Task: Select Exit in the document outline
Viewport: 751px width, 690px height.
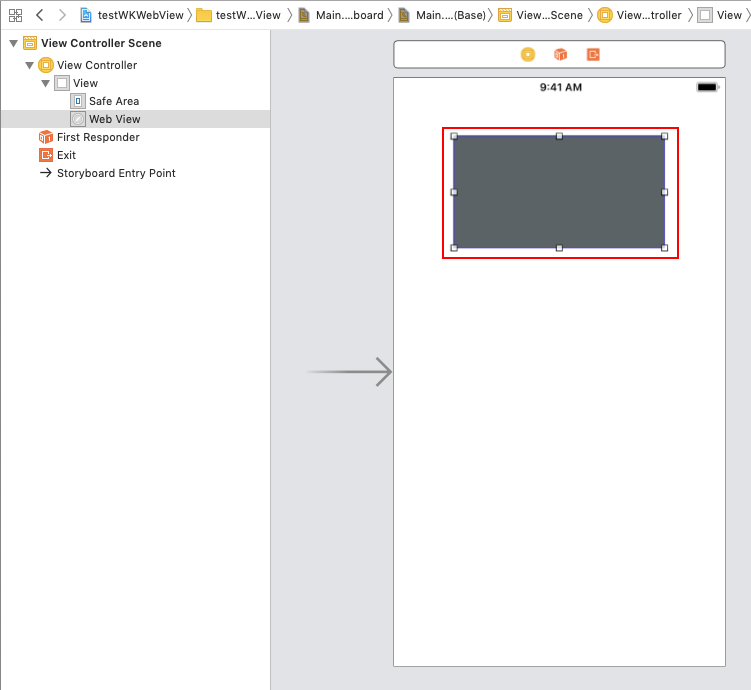Action: [136, 155]
